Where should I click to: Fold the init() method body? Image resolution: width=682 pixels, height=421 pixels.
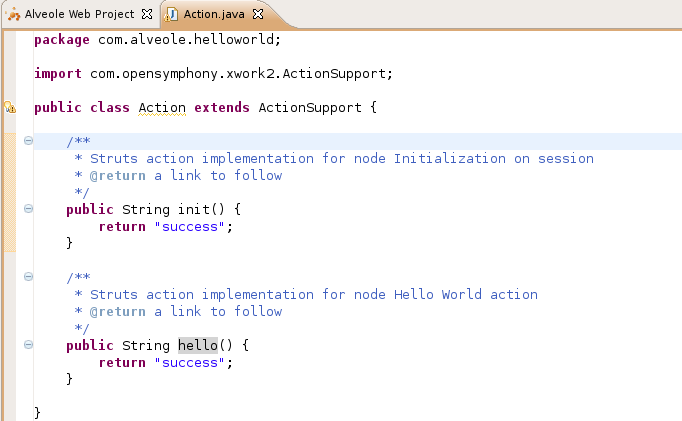pos(28,209)
